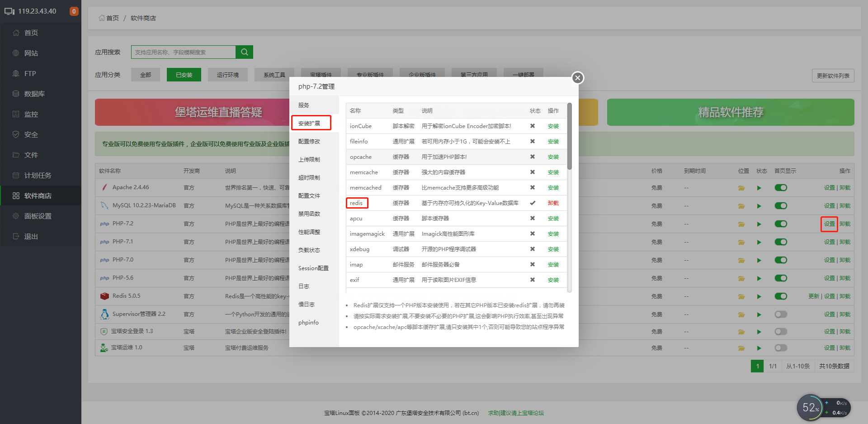
Task: Enable homepage display for Supervisor管理器
Action: (x=781, y=314)
